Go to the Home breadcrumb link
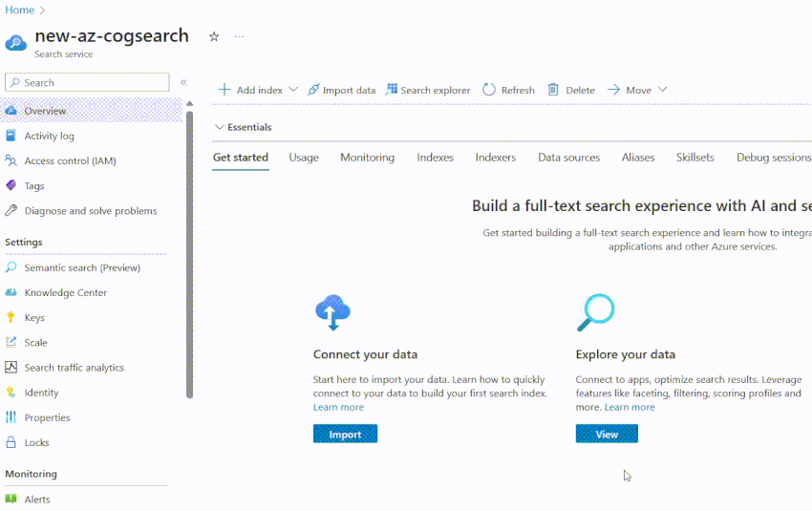This screenshot has width=812, height=511. click(20, 10)
